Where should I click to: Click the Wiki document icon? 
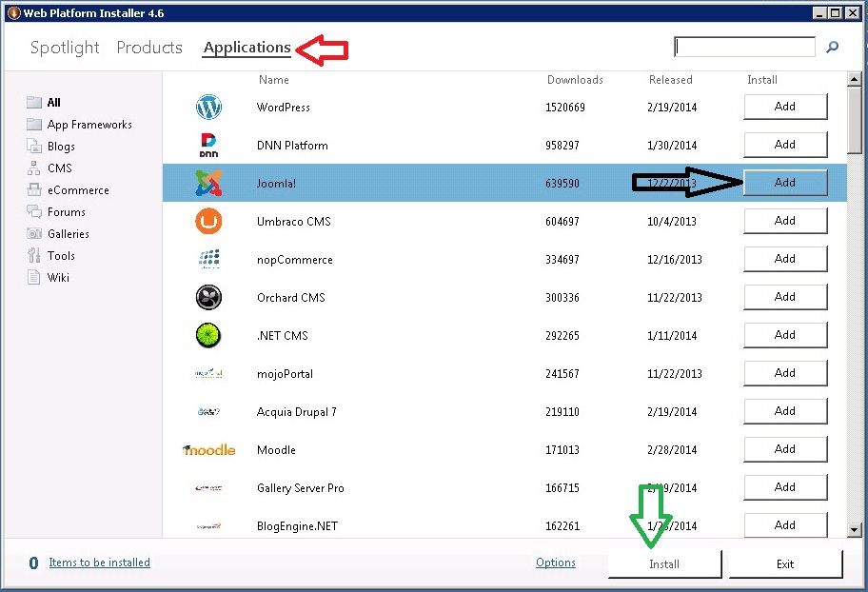[x=34, y=278]
